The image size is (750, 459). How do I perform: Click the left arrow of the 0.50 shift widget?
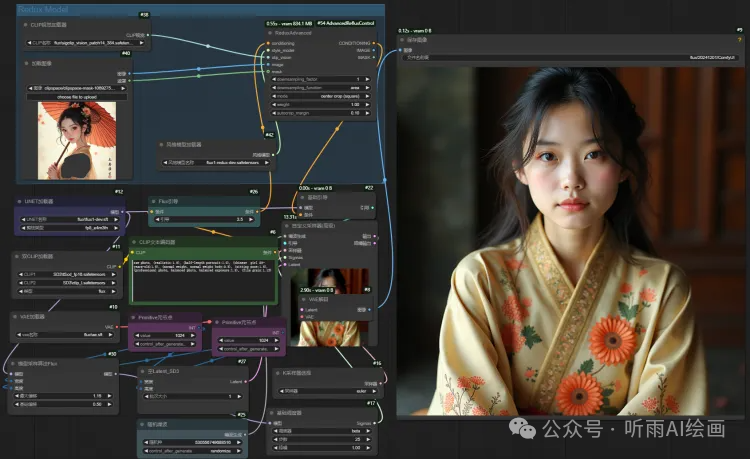coord(17,404)
